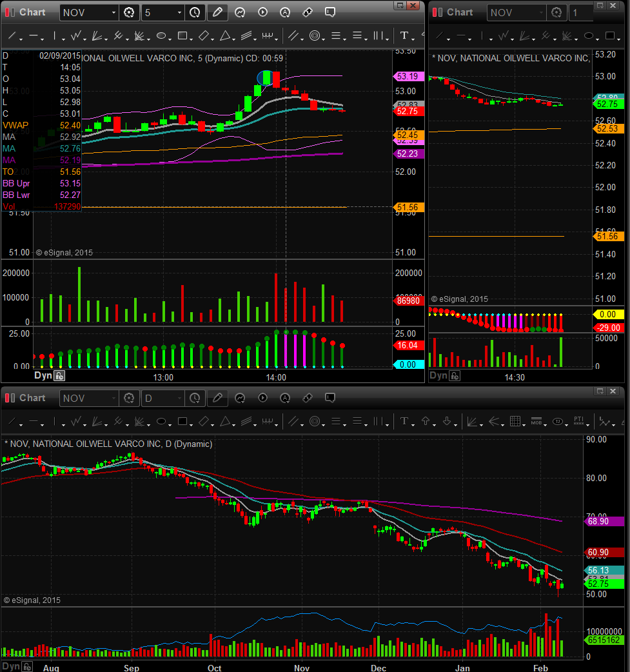Toggle the Dyn lock icon on 5-minute chart
Screen dimensions: 630x672
tap(59, 375)
